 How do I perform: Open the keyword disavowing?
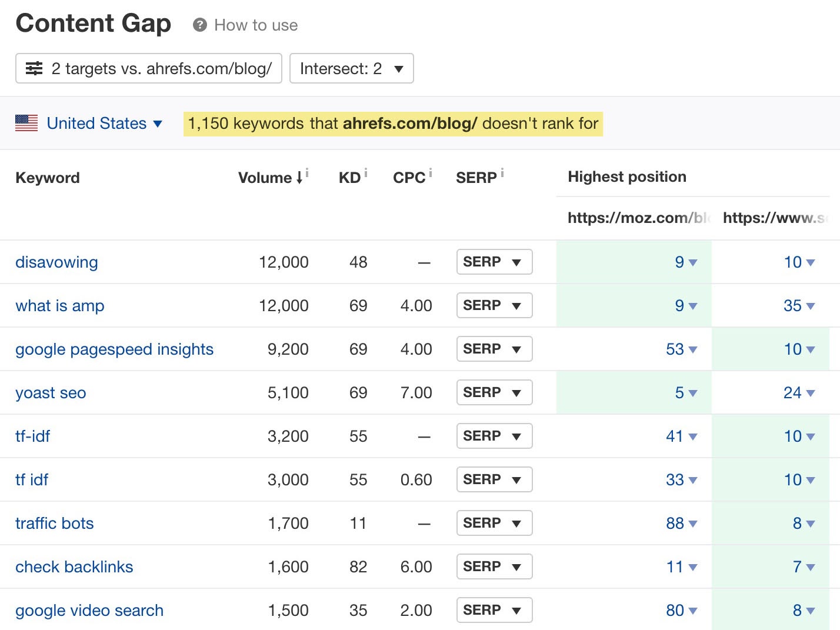56,262
